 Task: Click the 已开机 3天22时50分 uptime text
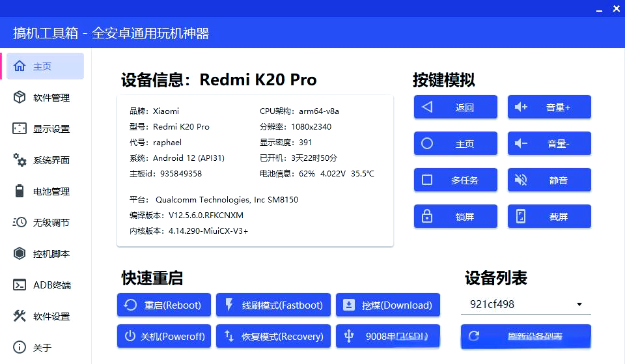click(x=299, y=158)
